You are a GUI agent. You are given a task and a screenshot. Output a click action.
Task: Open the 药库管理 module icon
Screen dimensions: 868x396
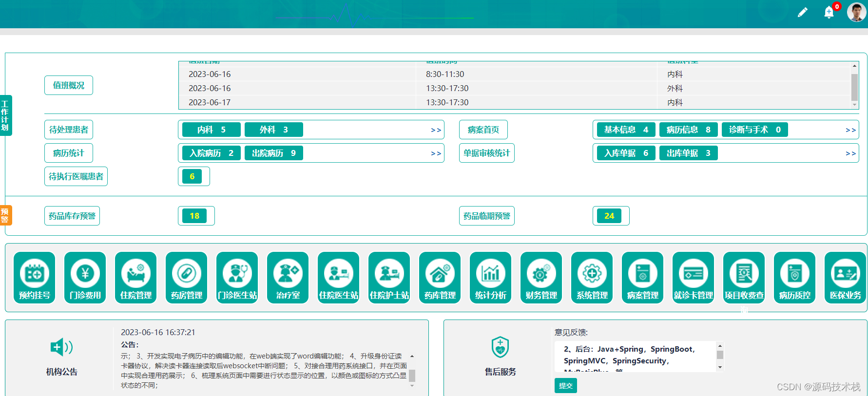(440, 278)
